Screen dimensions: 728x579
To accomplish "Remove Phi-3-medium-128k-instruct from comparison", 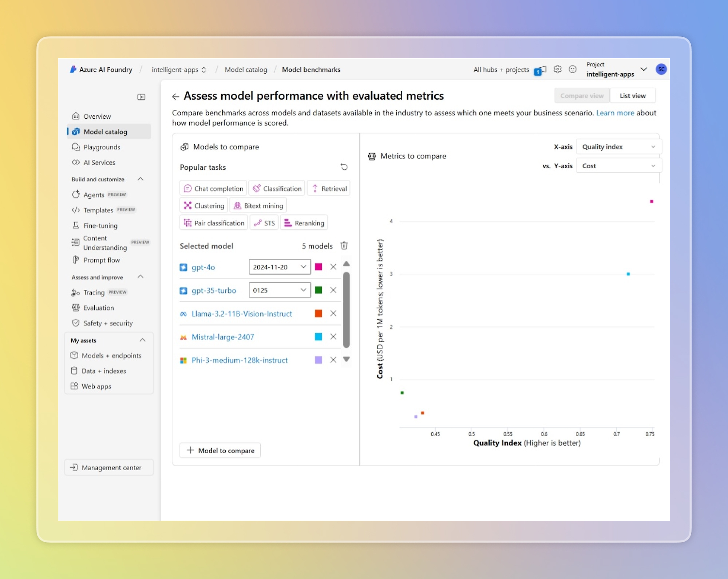I will pyautogui.click(x=333, y=360).
